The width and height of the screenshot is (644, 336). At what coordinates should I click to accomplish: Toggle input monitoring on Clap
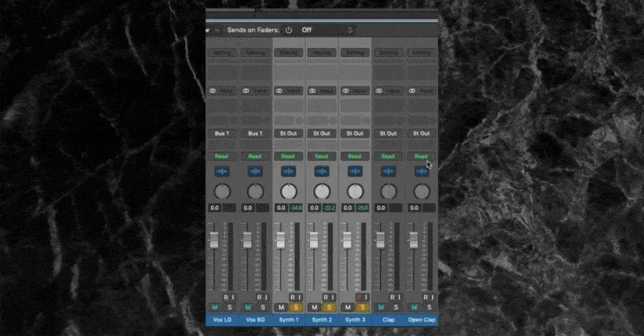click(399, 297)
